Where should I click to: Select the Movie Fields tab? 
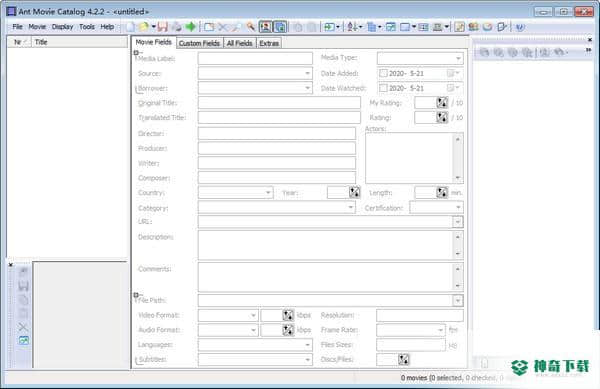click(x=153, y=42)
